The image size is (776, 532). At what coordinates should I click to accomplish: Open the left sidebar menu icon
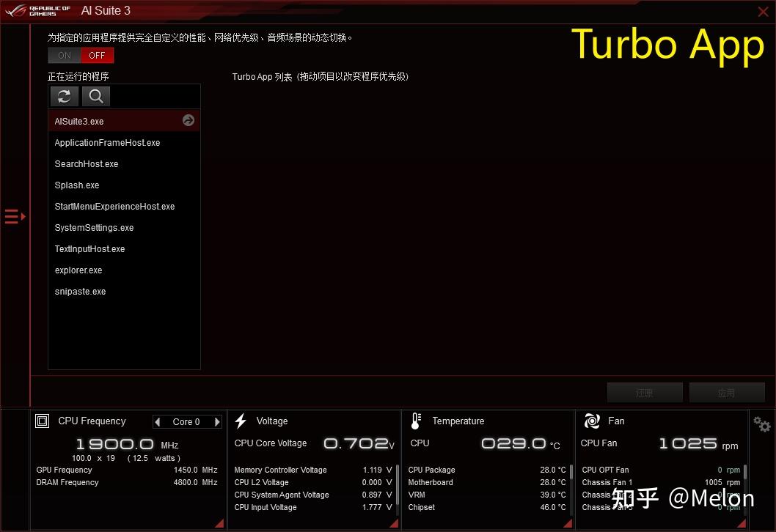pos(15,217)
